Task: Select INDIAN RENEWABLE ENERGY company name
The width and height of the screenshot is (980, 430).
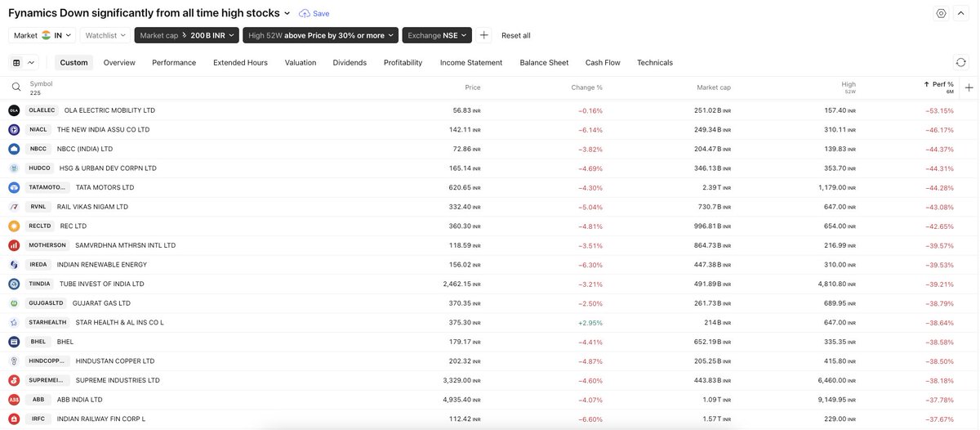Action: click(102, 264)
